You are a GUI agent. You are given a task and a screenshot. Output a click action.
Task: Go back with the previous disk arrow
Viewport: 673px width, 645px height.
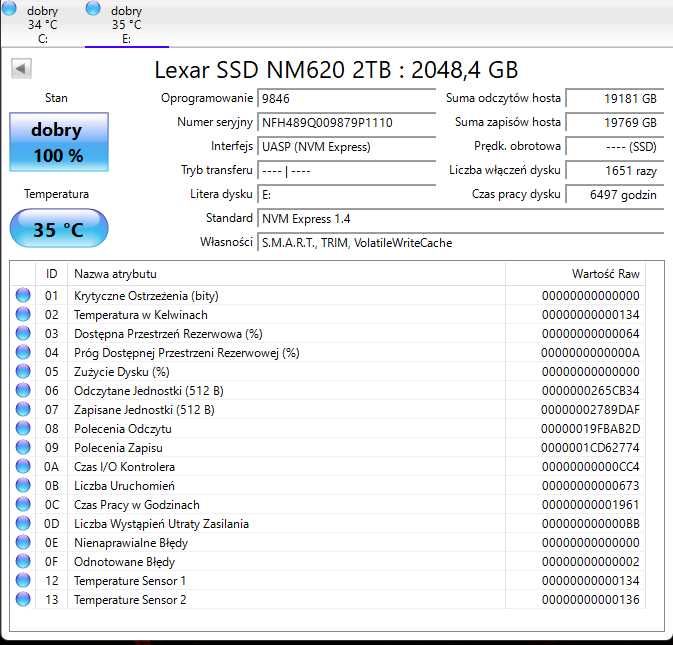[x=21, y=69]
